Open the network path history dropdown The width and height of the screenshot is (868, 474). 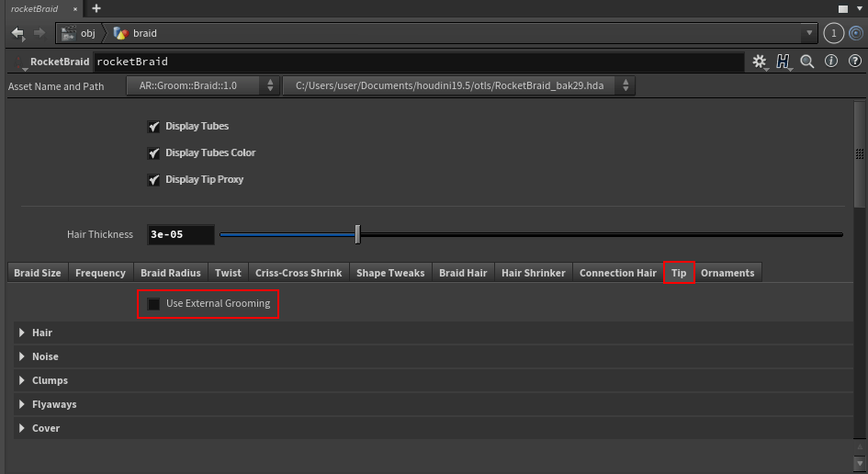(809, 33)
